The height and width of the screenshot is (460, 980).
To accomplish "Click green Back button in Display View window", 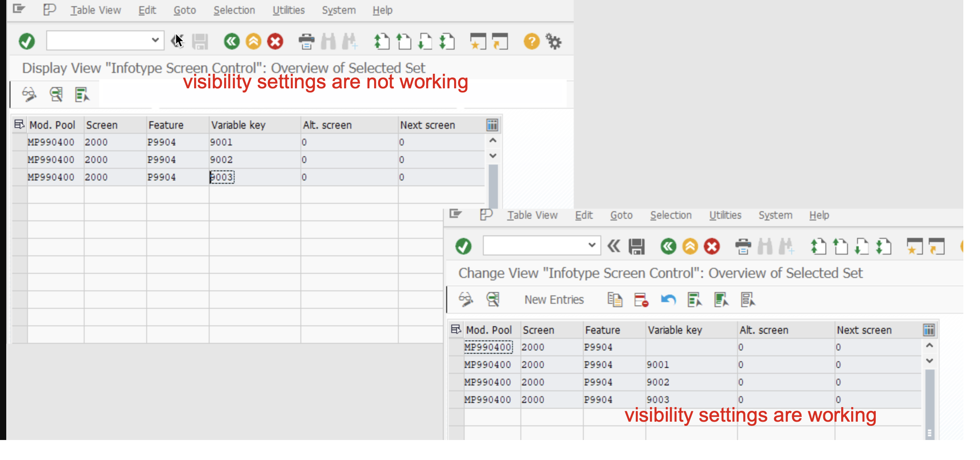I will [x=232, y=41].
